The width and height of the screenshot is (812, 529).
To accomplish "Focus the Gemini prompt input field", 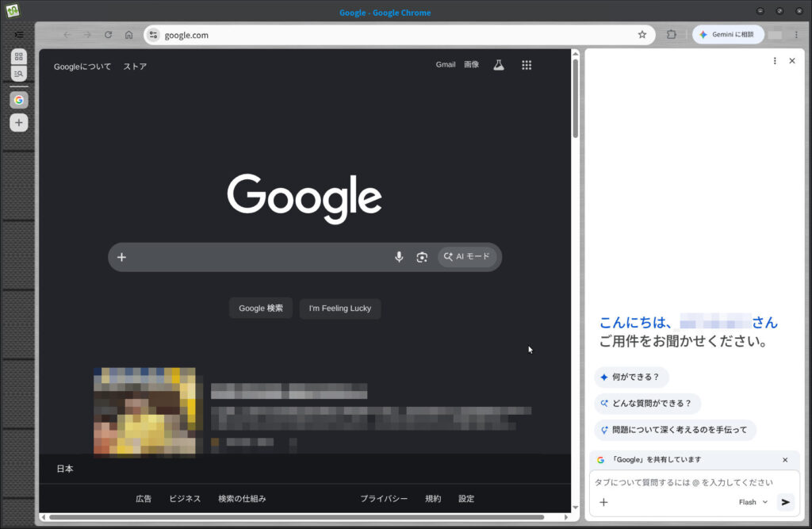I will click(x=684, y=482).
